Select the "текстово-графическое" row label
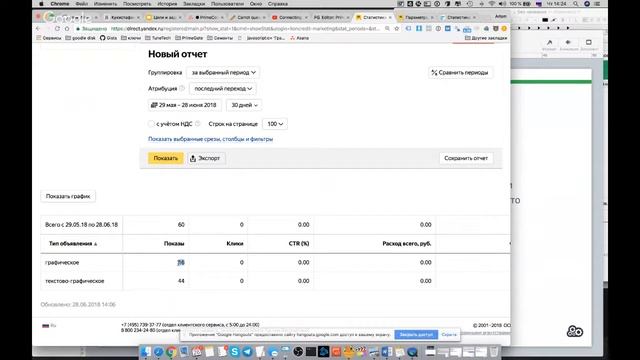 click(x=75, y=281)
